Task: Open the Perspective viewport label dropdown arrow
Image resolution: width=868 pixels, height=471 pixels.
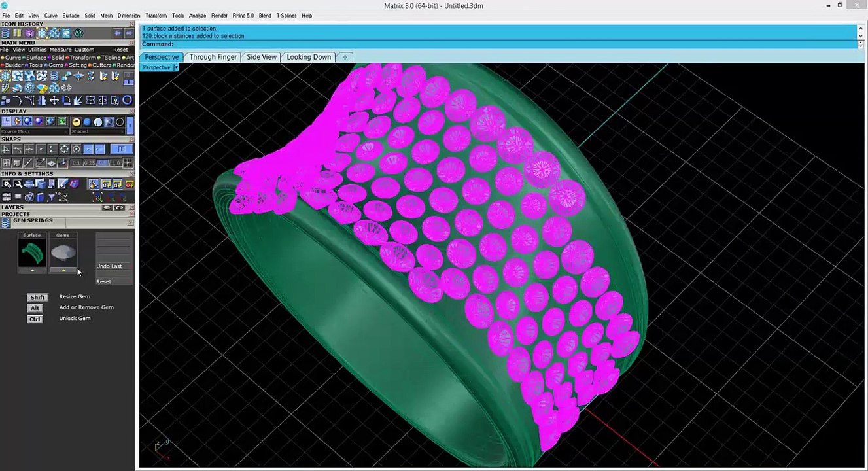Action: 176,67
